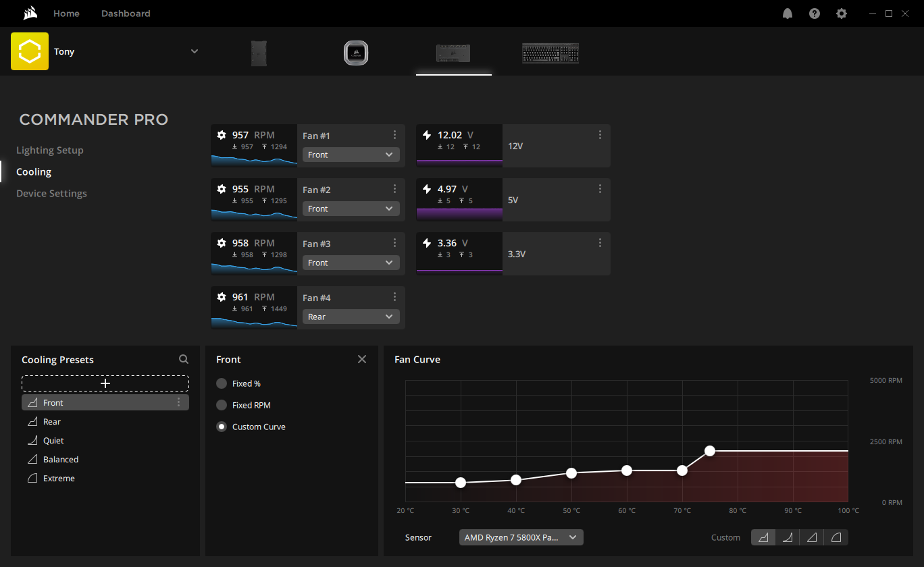This screenshot has height=567, width=924.
Task: Search cooling presets with magnifier icon
Action: pos(184,360)
